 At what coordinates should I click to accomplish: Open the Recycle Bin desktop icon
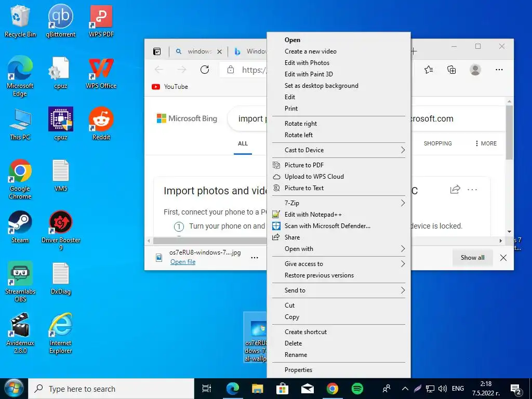point(20,21)
